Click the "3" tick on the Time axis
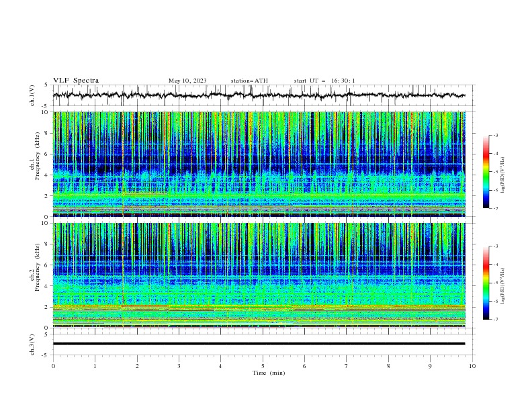The width and height of the screenshot is (532, 411). coord(179,366)
